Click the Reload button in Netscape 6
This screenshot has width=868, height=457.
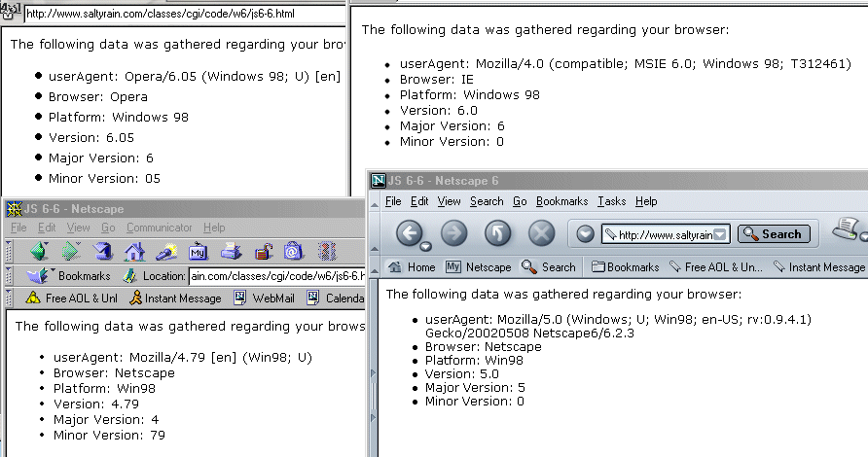pyautogui.click(x=498, y=233)
